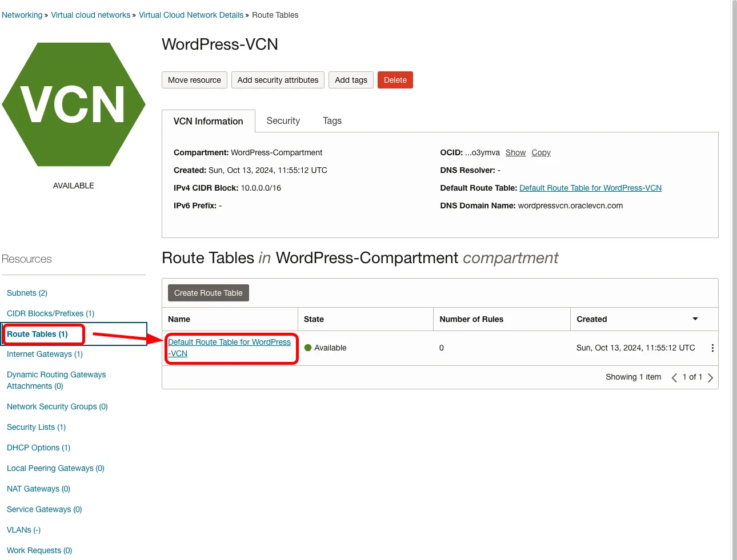Open Service Gateways (0) resource
The image size is (737, 560).
tap(44, 509)
